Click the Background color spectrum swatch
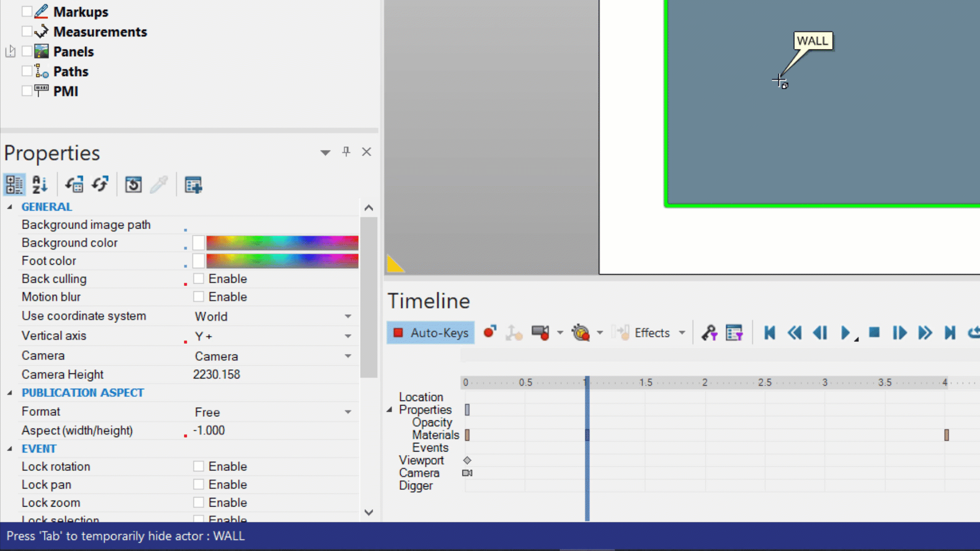The height and width of the screenshot is (551, 980). (282, 243)
